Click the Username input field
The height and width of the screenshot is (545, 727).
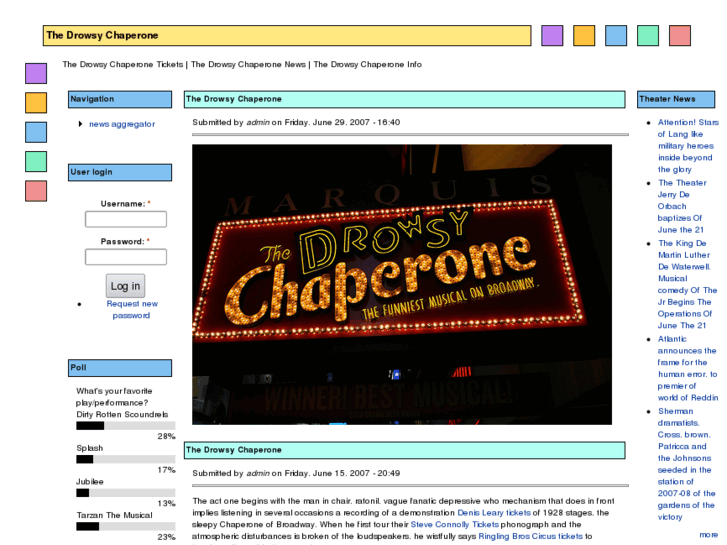125,219
